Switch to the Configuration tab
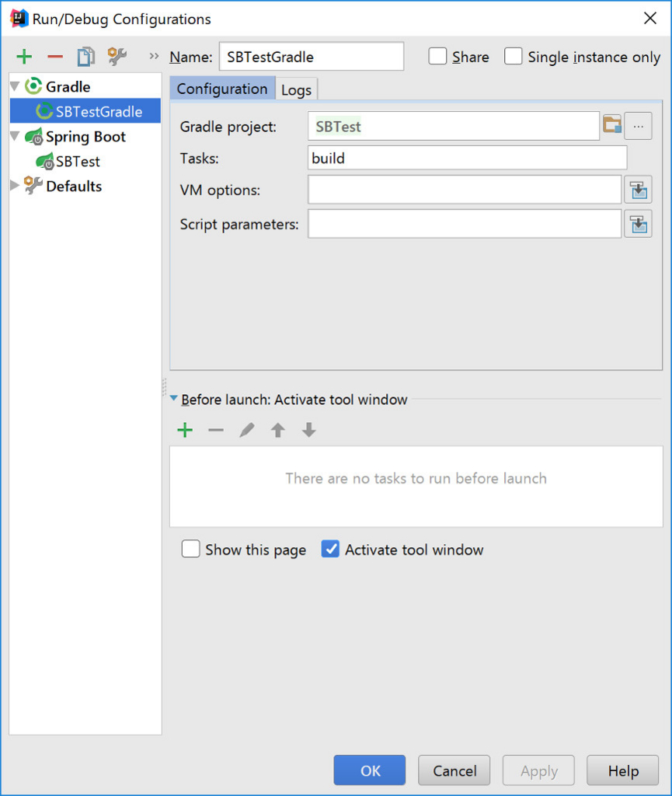672x796 pixels. click(222, 89)
